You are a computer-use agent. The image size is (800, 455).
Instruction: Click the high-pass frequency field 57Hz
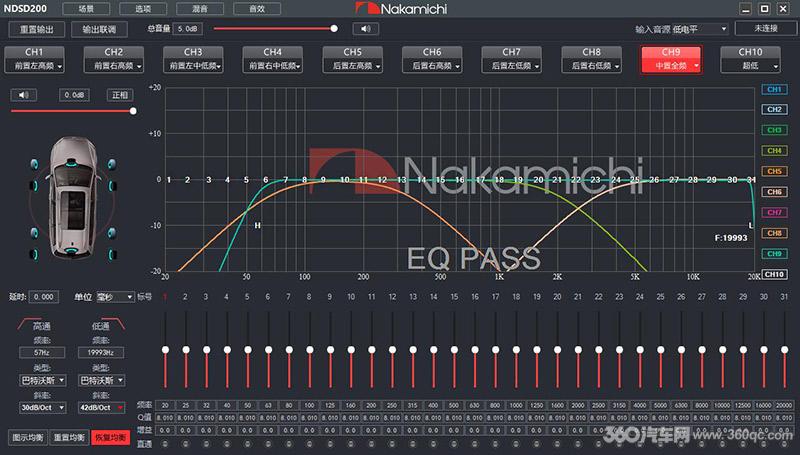[42, 352]
